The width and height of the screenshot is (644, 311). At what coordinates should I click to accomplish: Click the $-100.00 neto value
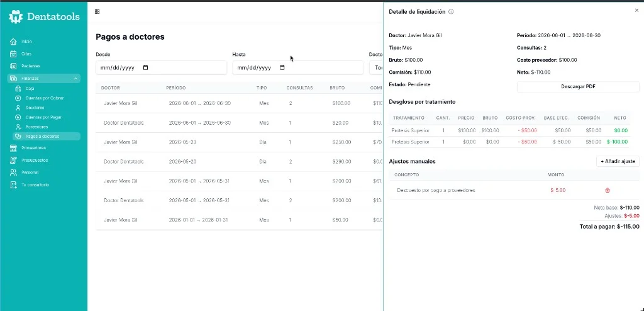(617, 142)
